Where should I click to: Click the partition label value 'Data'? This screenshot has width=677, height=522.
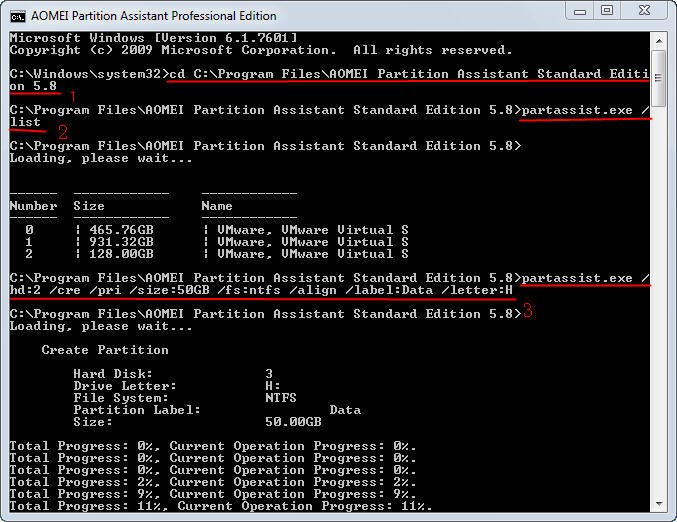point(345,410)
